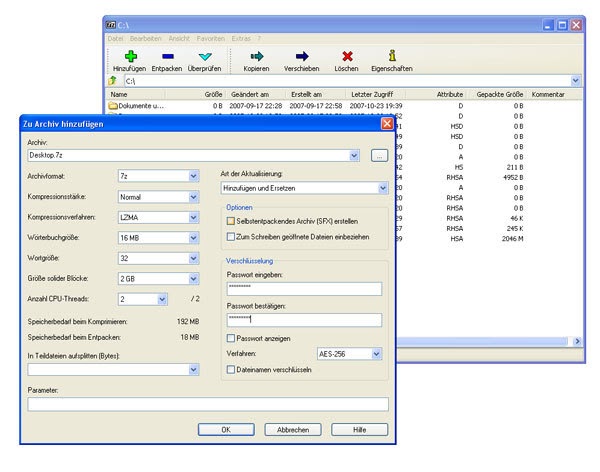The height and width of the screenshot is (472, 600).
Task: Sort by the Geändert am column header
Action: click(256, 94)
